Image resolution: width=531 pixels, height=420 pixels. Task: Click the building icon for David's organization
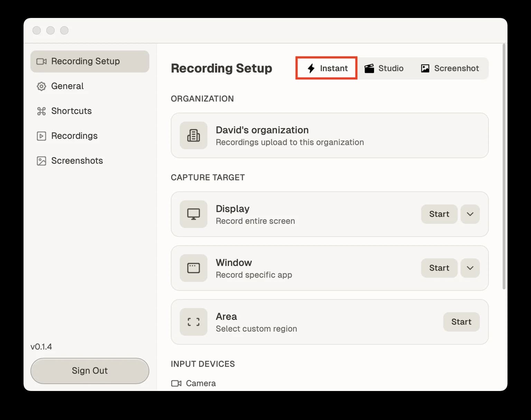193,135
